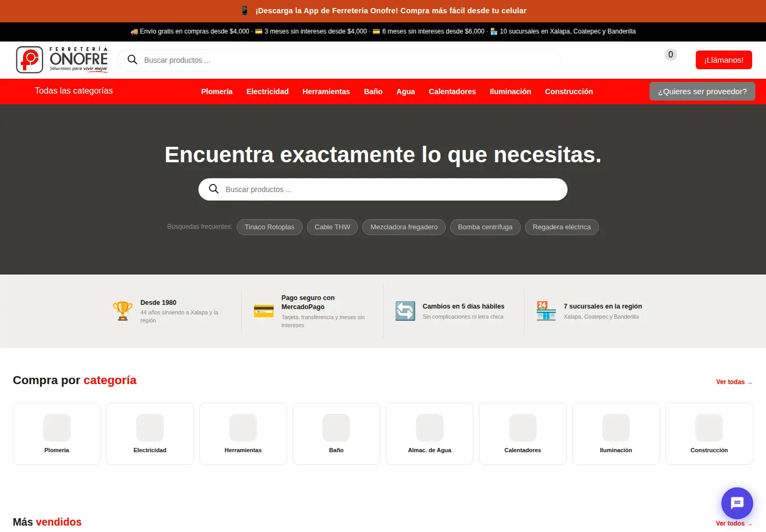
Task: Expand Todas las categorías menu
Action: 74,91
